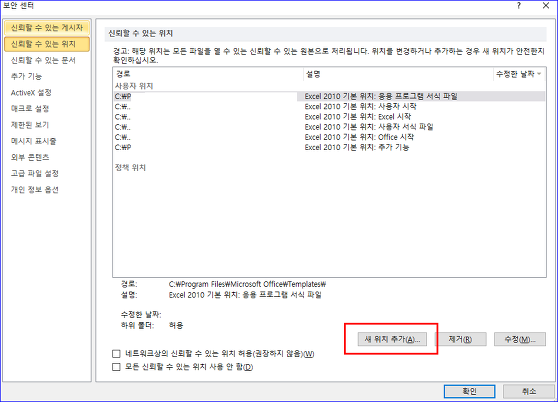Enable 네트워크상의 신뢰할 수 있는 위치 허용 checkbox
The width and height of the screenshot is (558, 402).
tap(116, 354)
